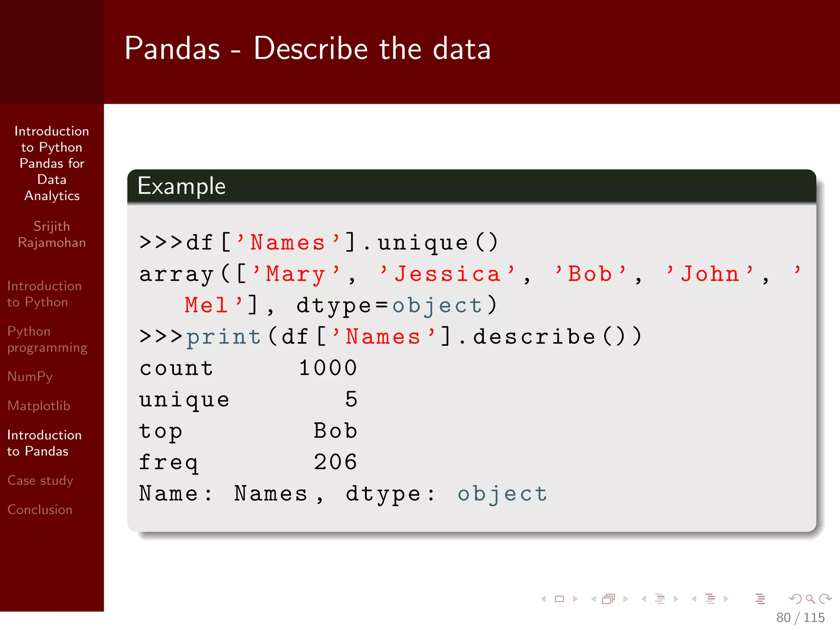
Task: Click the magnifier search icon
Action: point(810,599)
